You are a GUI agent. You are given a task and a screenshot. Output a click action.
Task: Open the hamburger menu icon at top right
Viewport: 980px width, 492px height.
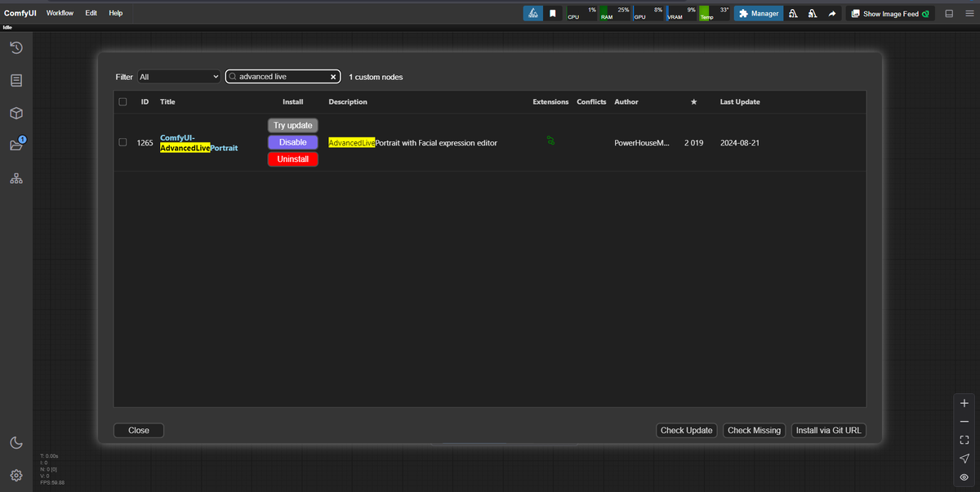click(969, 13)
